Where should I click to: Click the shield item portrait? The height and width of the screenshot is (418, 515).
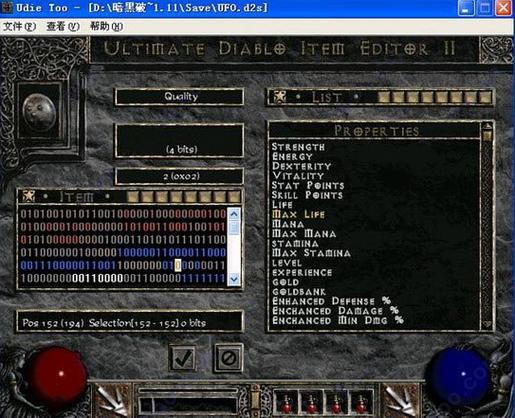click(39, 111)
